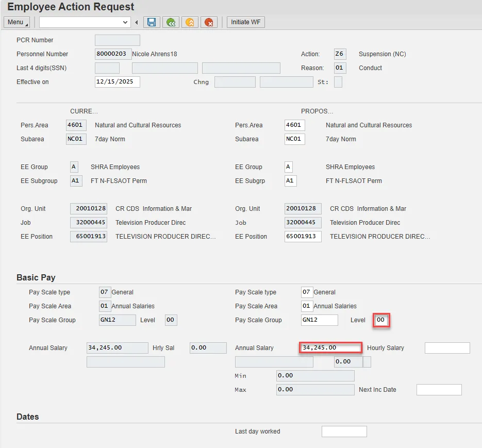
Task: Click the Action code Z6 field
Action: 340,54
